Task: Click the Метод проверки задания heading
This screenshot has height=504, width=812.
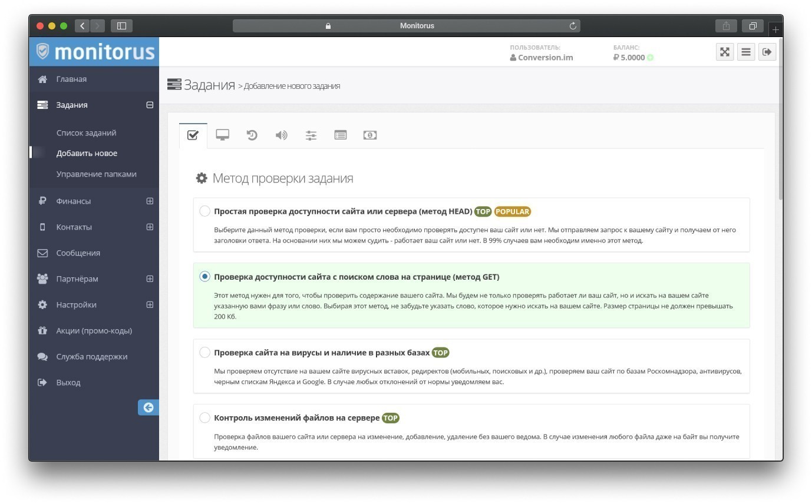Action: [x=283, y=178]
